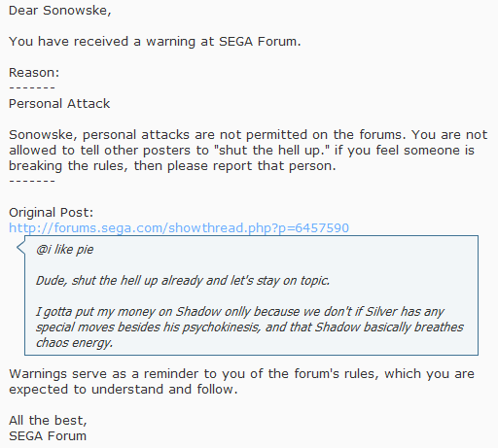Click the "Dear Sonowske," greeting line

[60, 11]
